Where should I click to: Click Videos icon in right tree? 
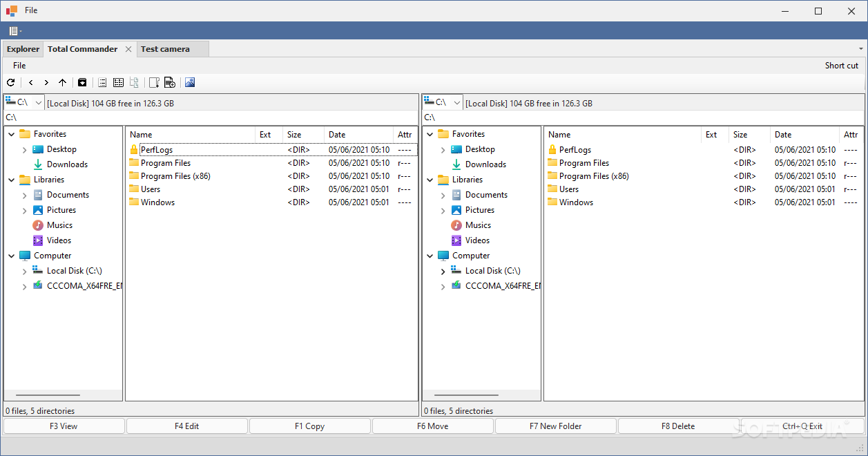coord(456,240)
